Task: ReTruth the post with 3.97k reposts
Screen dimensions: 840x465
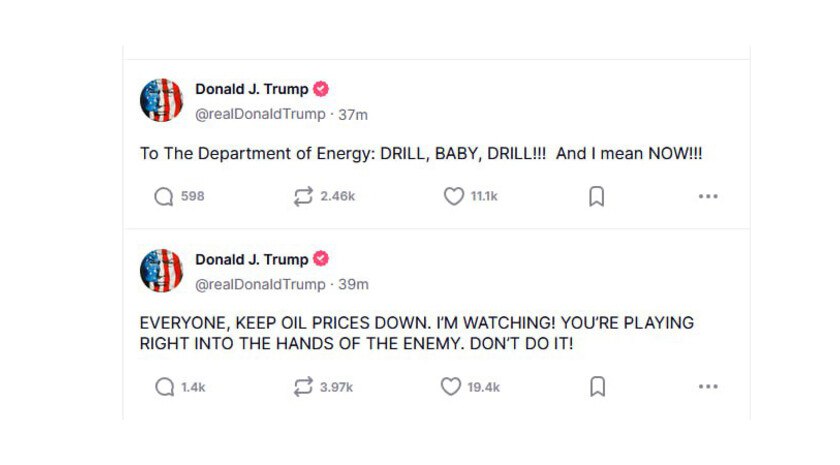Action: click(x=303, y=387)
